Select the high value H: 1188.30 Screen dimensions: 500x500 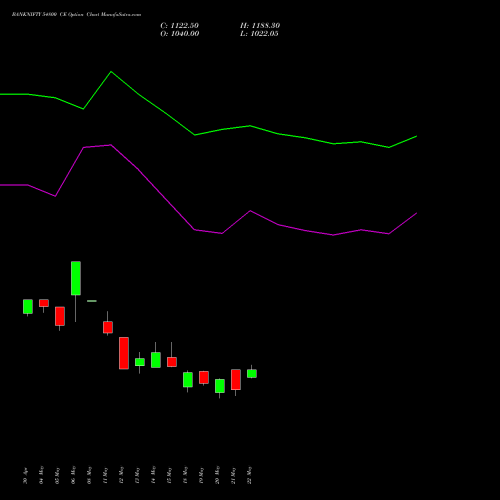(260, 26)
